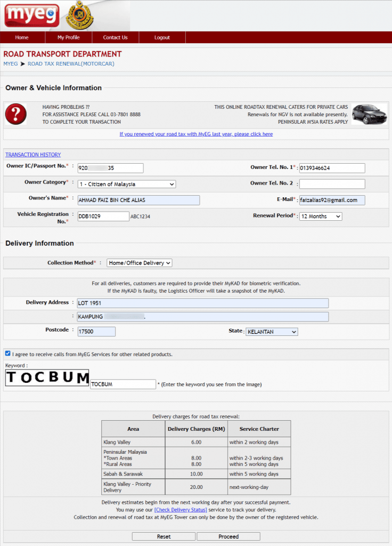Image resolution: width=392 pixels, height=546 pixels.
Task: Expand the Renewal Period dropdown
Action: tap(320, 216)
